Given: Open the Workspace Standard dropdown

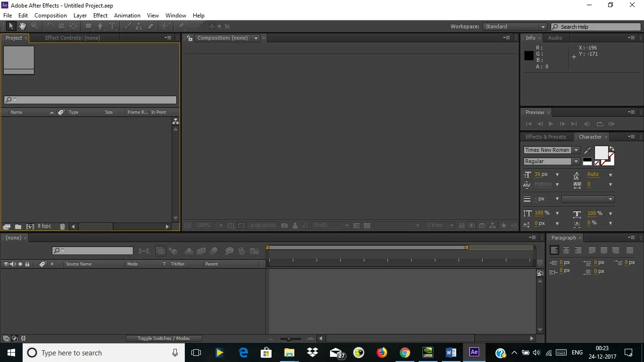Looking at the screenshot, I should 514,27.
